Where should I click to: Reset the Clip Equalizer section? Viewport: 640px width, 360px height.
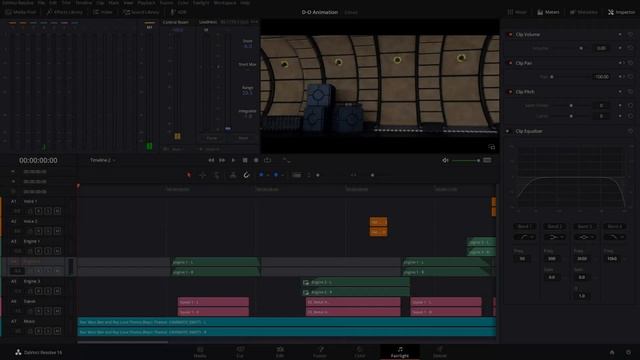[631, 131]
